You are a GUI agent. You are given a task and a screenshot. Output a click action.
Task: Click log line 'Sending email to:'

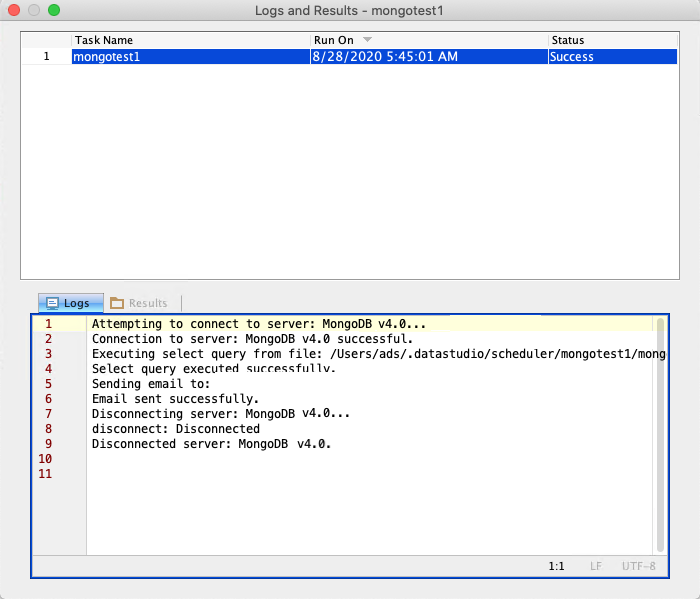(151, 384)
